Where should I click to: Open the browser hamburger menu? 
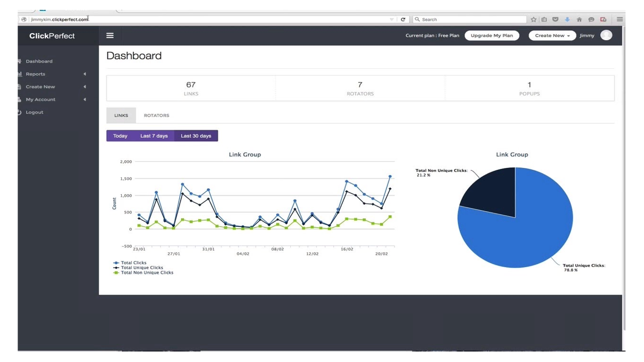(620, 19)
